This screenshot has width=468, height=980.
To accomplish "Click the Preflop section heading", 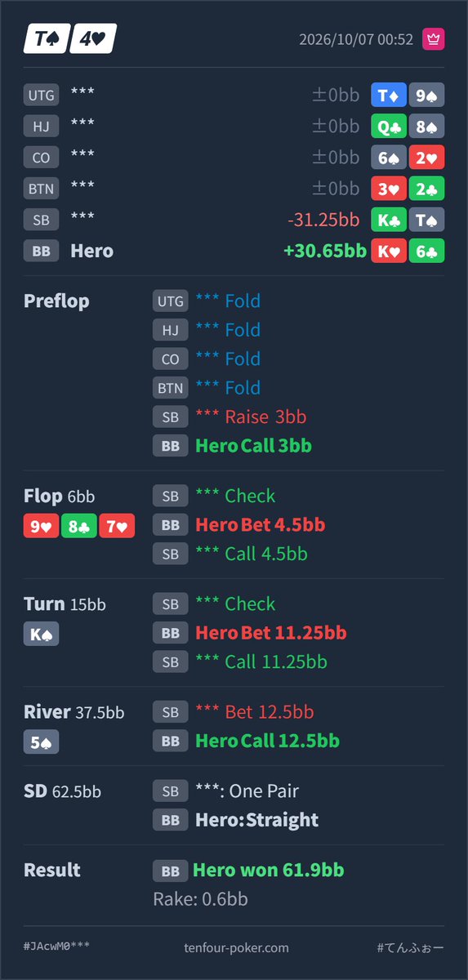I will coord(56,301).
